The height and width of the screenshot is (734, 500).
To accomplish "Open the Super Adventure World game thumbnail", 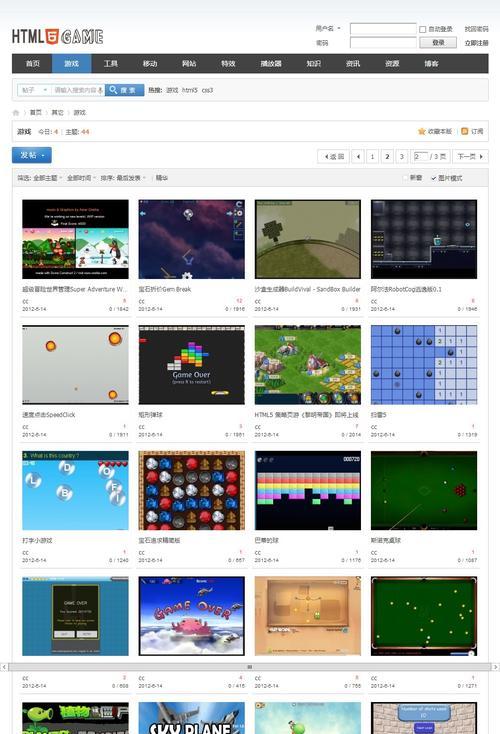I will click(75, 239).
